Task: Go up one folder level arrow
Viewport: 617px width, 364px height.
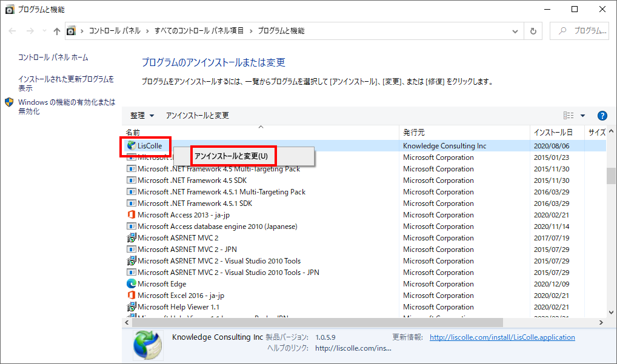Action: [56, 31]
